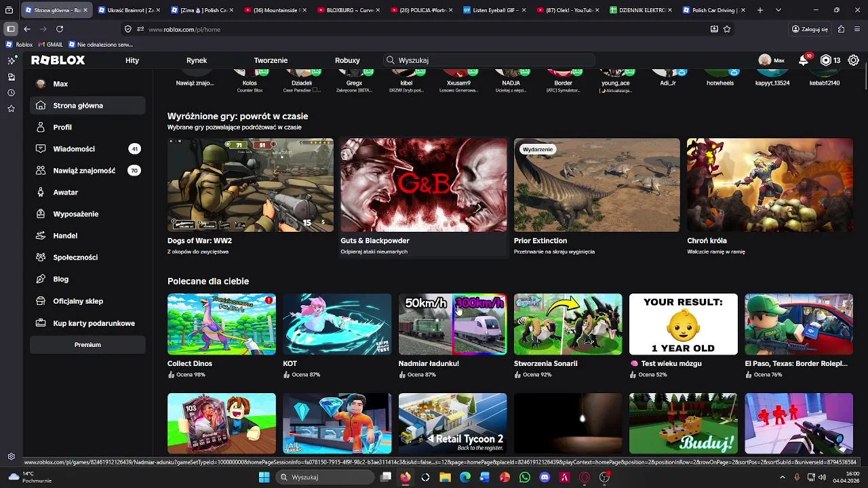The height and width of the screenshot is (488, 868).
Task: Open Handel in the sidebar
Action: click(87, 236)
